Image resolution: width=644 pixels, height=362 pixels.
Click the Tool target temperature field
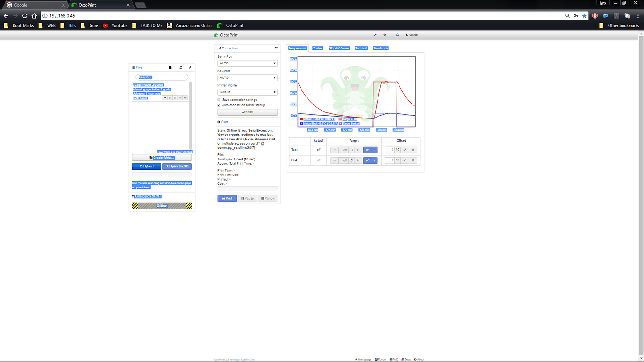click(x=344, y=150)
